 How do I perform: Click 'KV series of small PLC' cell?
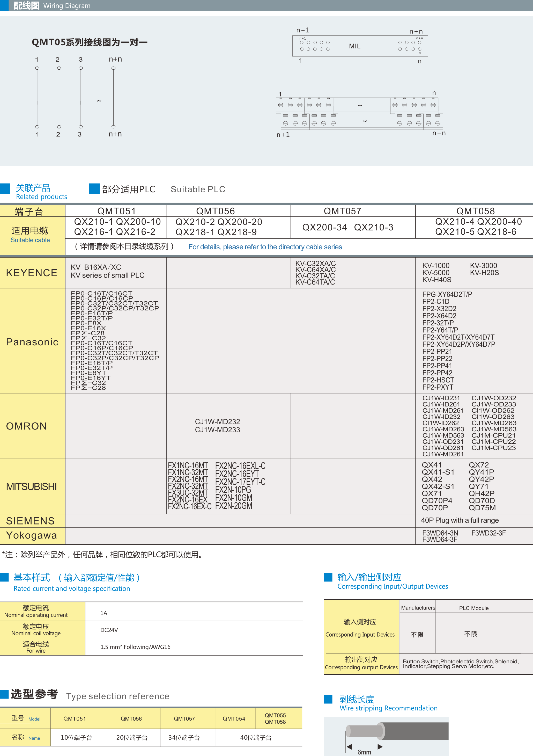click(x=108, y=275)
